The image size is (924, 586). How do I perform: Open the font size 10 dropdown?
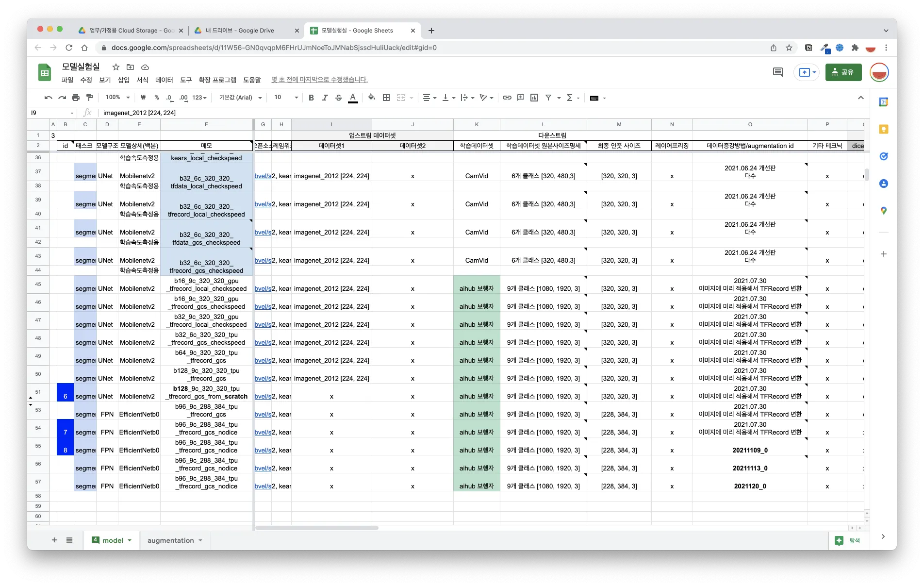[x=286, y=98]
